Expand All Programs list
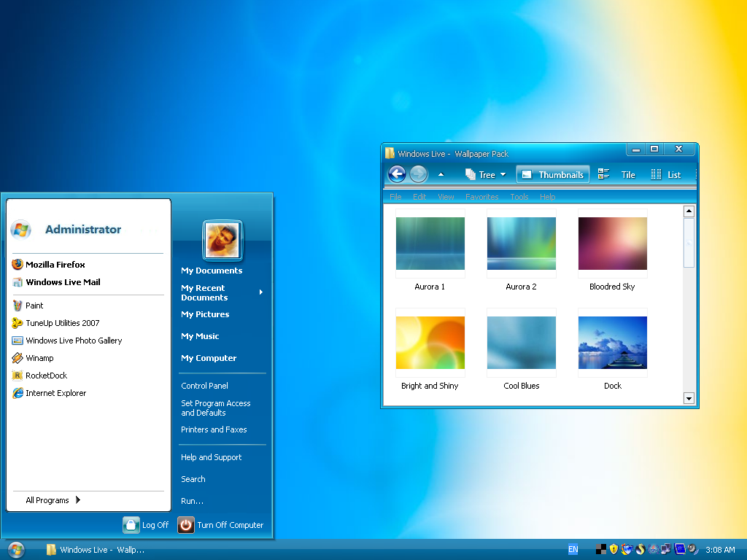Screen dimensions: 747x560 [53, 500]
